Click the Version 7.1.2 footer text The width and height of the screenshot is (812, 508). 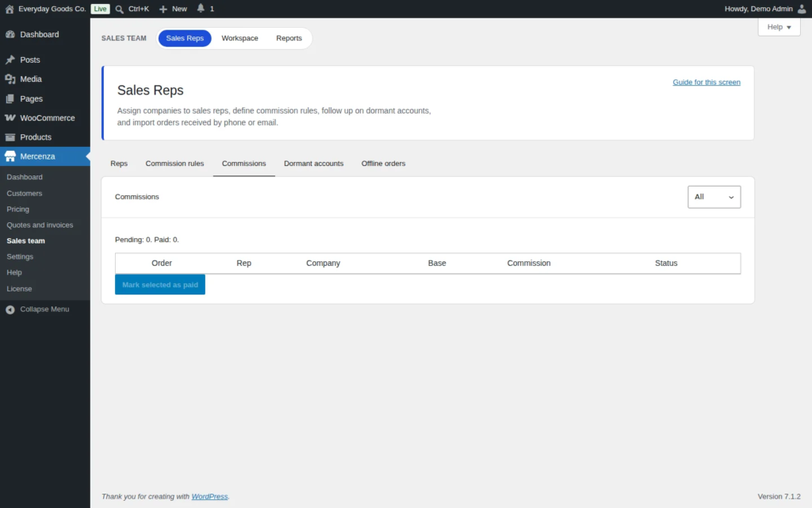pyautogui.click(x=779, y=496)
